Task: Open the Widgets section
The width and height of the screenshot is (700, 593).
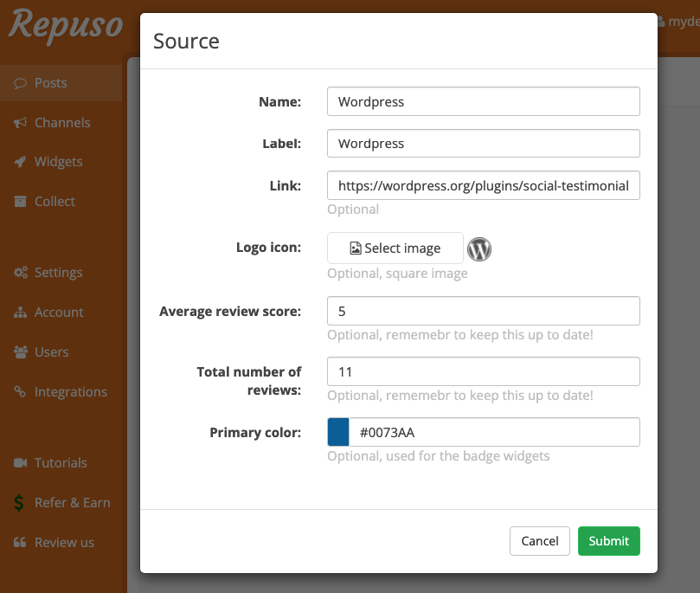Action: tap(55, 162)
